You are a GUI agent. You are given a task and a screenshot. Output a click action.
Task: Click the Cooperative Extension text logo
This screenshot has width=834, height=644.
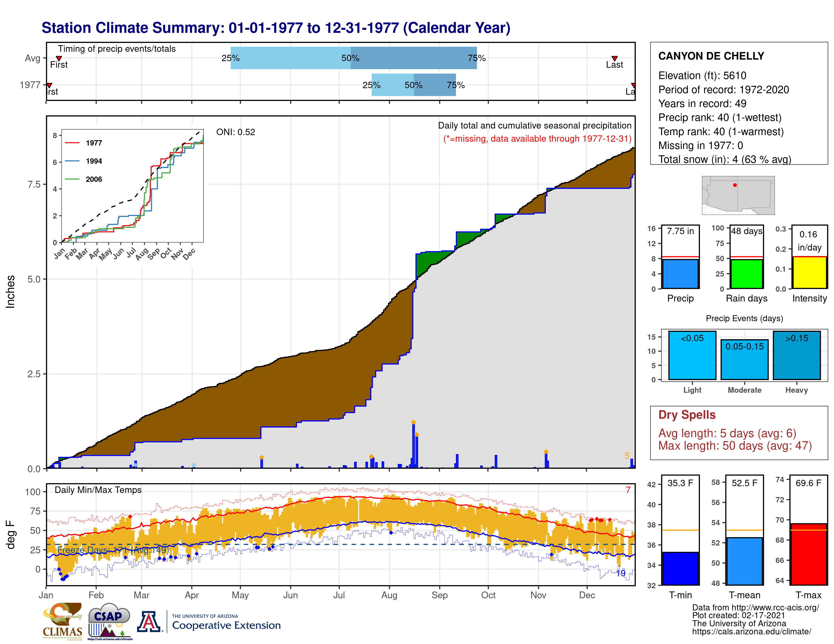tap(226, 622)
